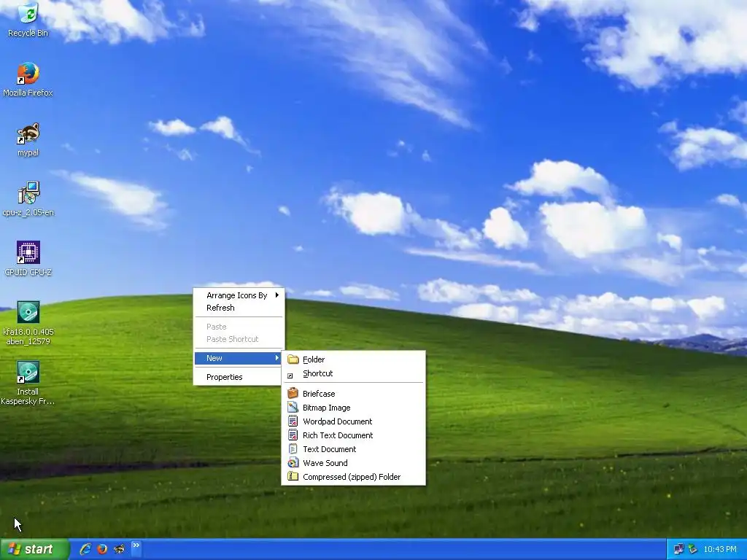747x560 pixels.
Task: Create a new Wave Sound file
Action: click(354, 463)
